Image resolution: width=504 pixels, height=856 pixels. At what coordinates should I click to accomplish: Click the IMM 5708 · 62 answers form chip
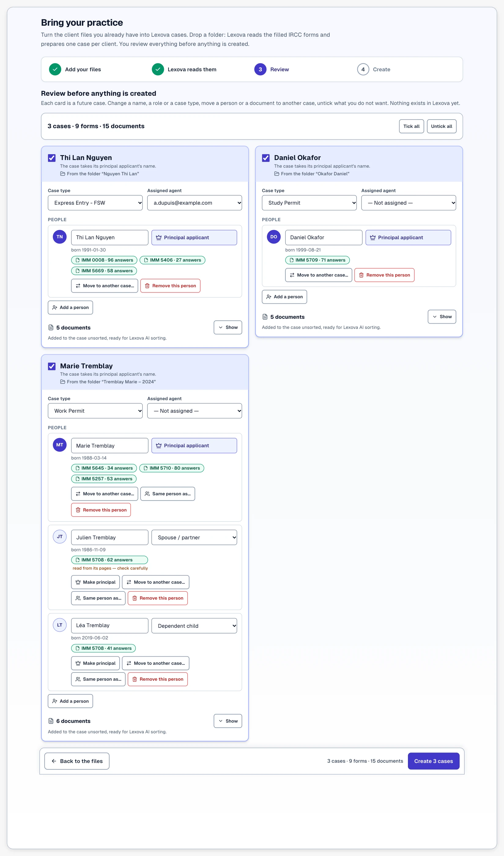click(109, 560)
